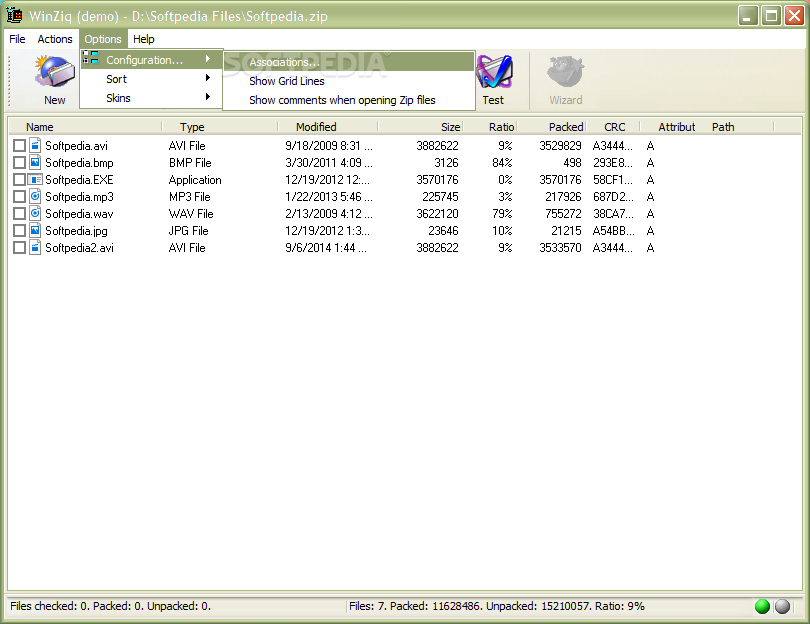Select the Softpedia.bmp file name
The image size is (810, 624).
(x=79, y=163)
